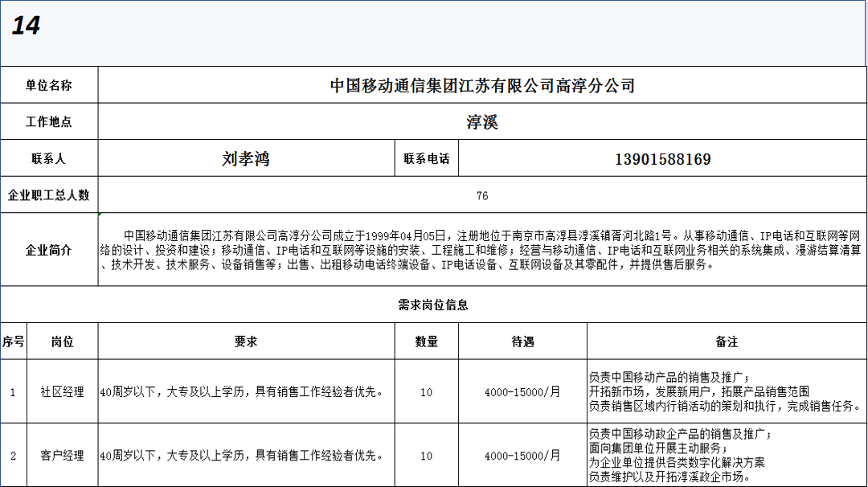Select the phone number 13901588169
Screen dimensions: 868x487
(x=662, y=159)
